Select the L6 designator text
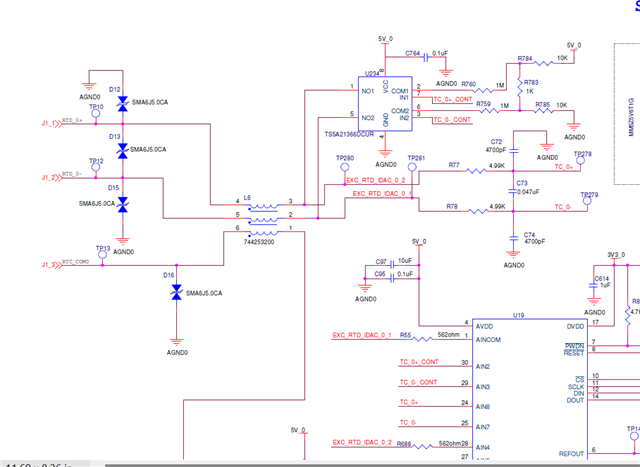The image size is (640, 467). click(x=247, y=198)
